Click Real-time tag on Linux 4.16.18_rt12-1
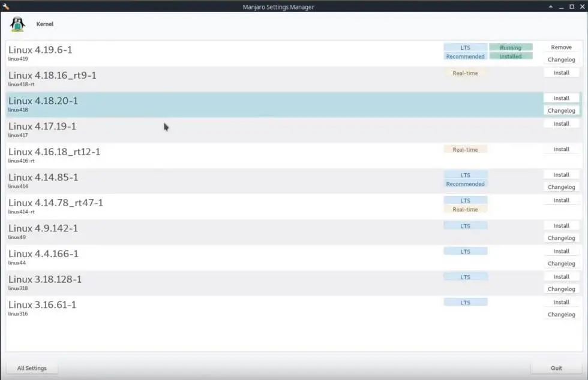588x380 pixels. 466,149
